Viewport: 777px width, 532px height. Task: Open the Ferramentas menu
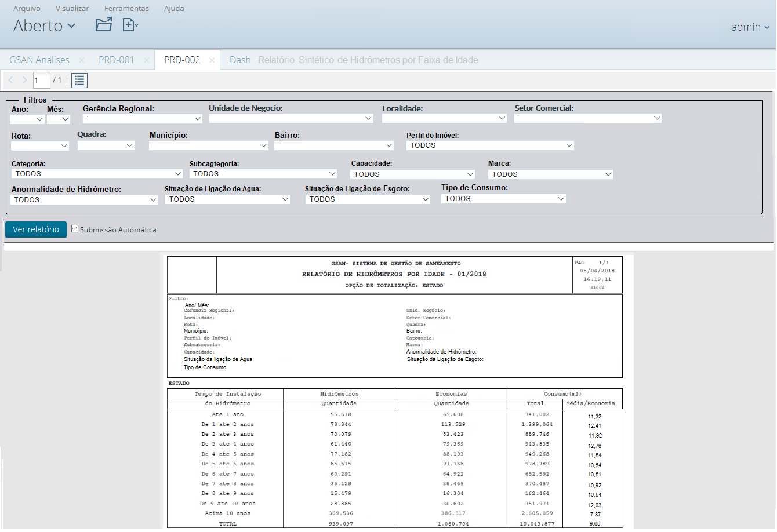coord(126,8)
